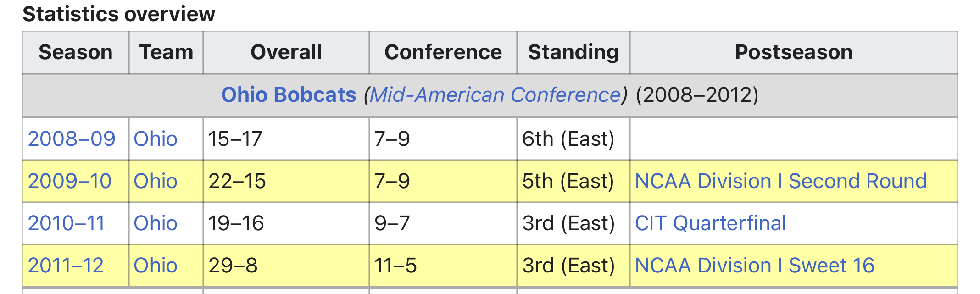
Task: Select the Ohio link in the 2010–11 row
Action: pyautogui.click(x=156, y=223)
